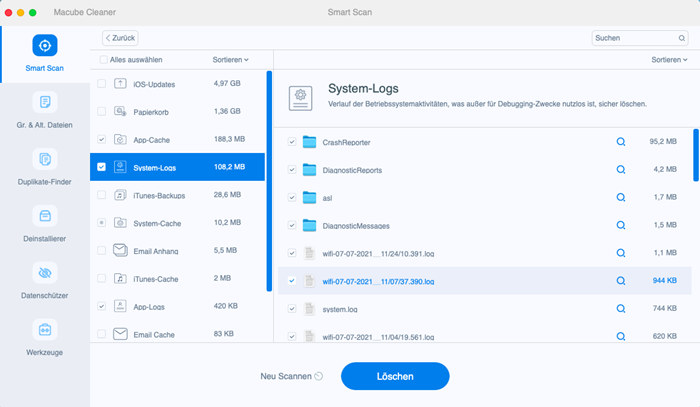The width and height of the screenshot is (700, 407).
Task: Click the file list scrollbar
Action: [x=696, y=155]
